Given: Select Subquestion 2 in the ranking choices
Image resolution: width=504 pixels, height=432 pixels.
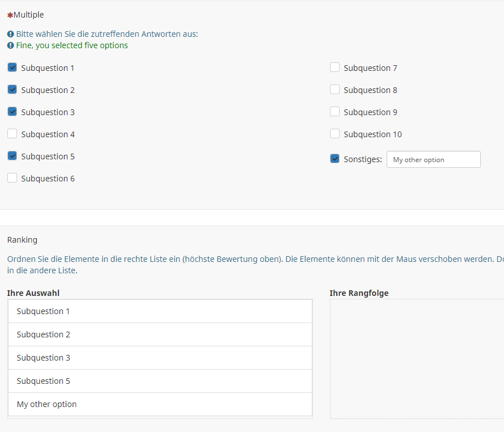Looking at the screenshot, I should [160, 334].
